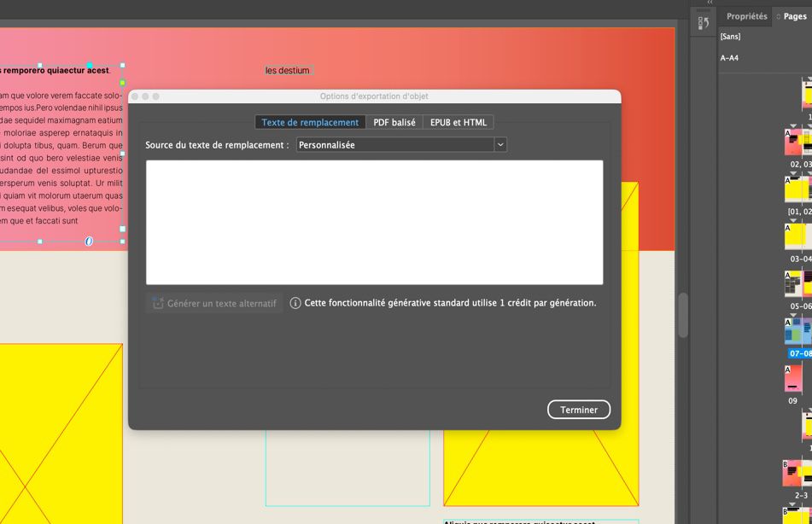Click the green anchor handle on text frame
The height and width of the screenshot is (524, 812).
[123, 82]
